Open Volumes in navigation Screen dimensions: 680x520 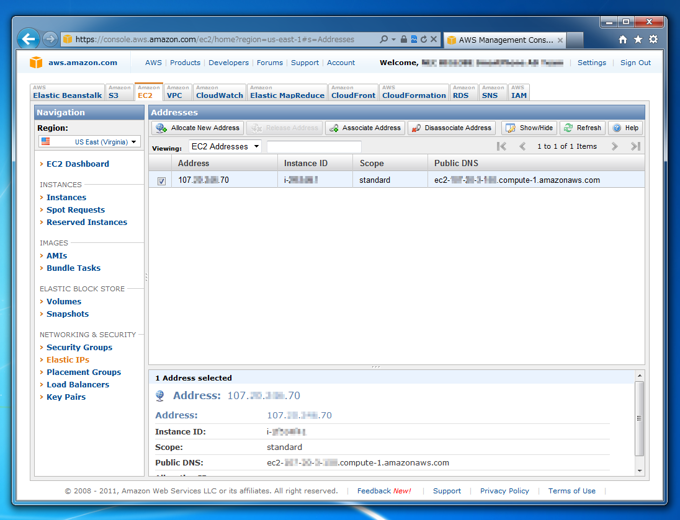(x=64, y=301)
